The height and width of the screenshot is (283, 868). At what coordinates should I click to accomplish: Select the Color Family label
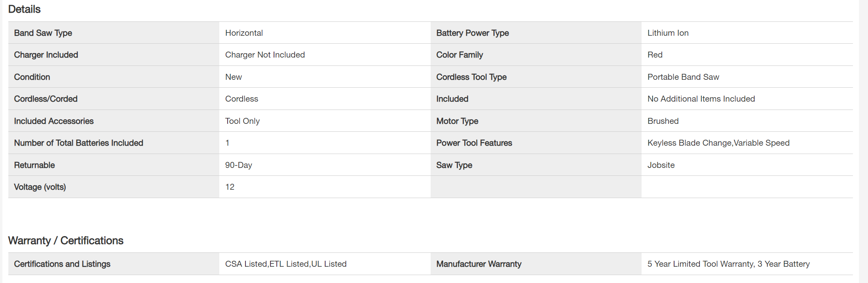click(x=459, y=55)
